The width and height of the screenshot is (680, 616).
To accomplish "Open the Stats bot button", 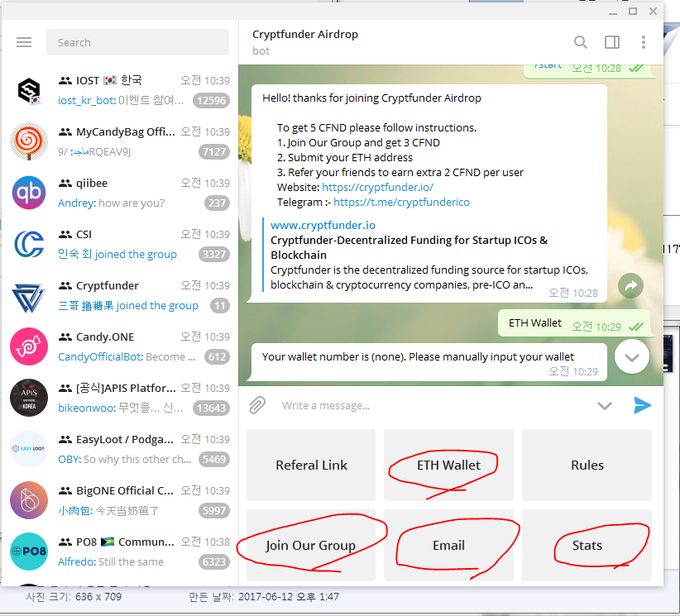I will [x=587, y=546].
